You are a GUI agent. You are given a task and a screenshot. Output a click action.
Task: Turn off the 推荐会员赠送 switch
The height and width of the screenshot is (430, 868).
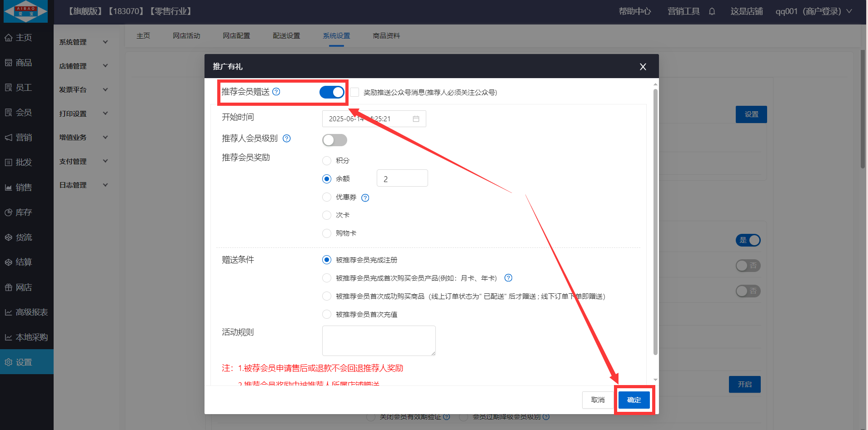332,92
